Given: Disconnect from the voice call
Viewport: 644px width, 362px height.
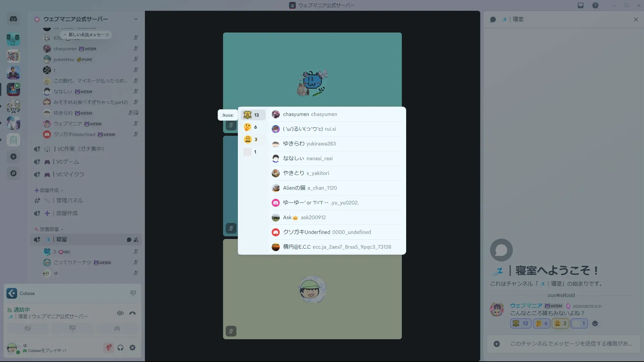Looking at the screenshot, I should [132, 313].
